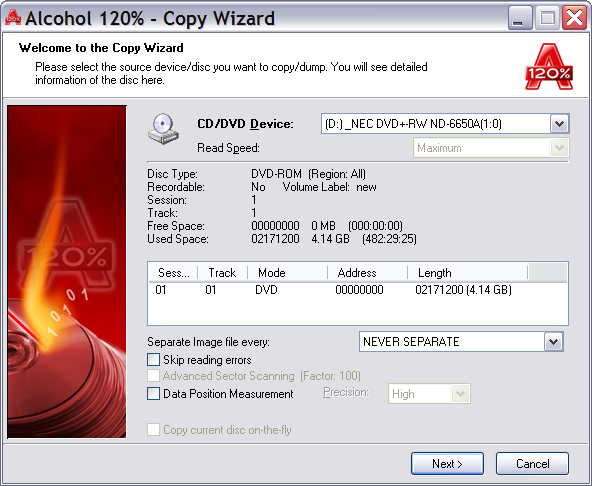Screen dimensions: 592x486
Task: Click the CD/DVD drive icon
Action: point(163,129)
